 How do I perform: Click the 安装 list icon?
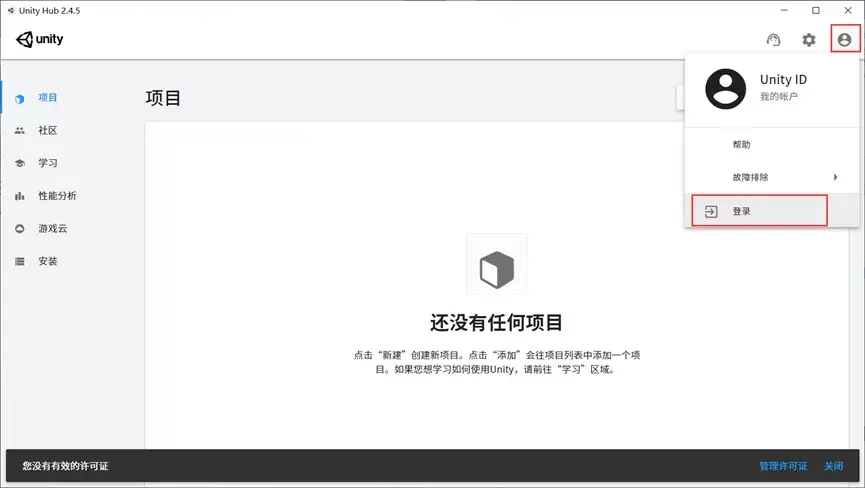(20, 261)
